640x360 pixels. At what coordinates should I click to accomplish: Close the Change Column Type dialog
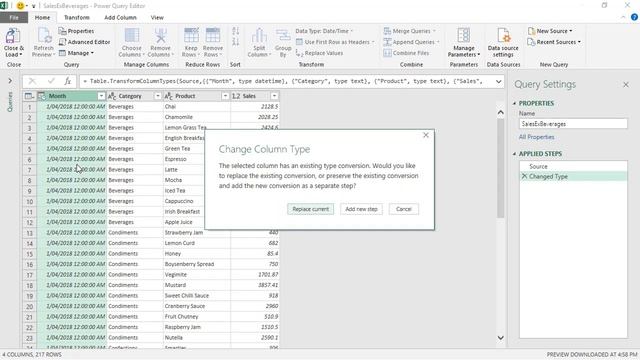tap(426, 135)
